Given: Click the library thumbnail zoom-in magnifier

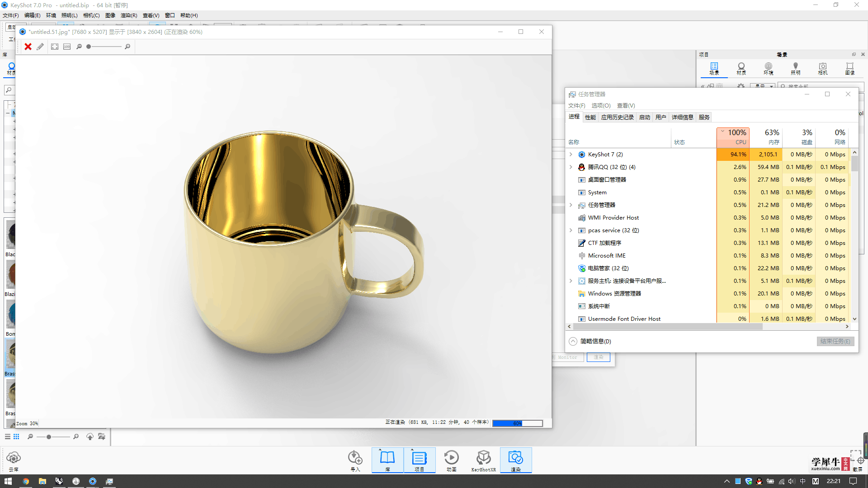Looking at the screenshot, I should [x=76, y=436].
